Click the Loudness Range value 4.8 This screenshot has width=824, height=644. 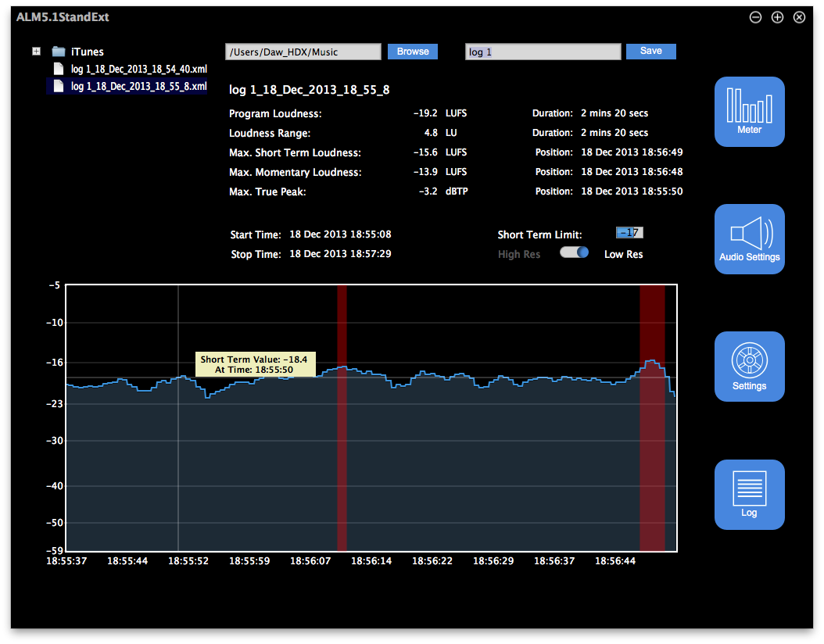tap(431, 132)
